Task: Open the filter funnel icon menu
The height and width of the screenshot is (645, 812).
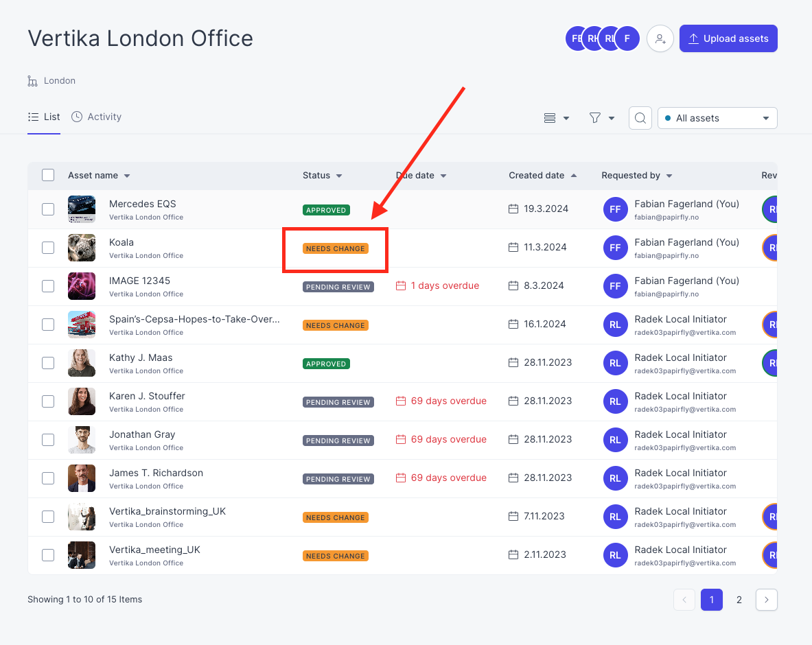Action: pos(602,118)
